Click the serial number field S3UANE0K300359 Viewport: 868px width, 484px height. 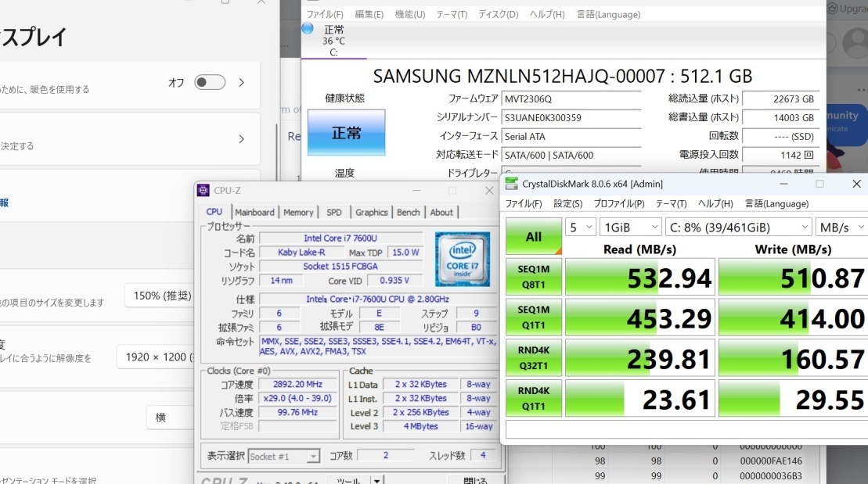[x=571, y=118]
